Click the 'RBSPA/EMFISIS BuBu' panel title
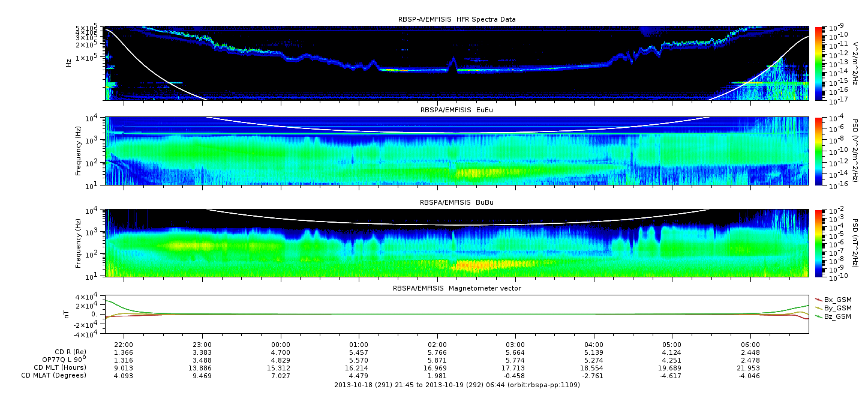This screenshot has height=395, width=868. (456, 203)
